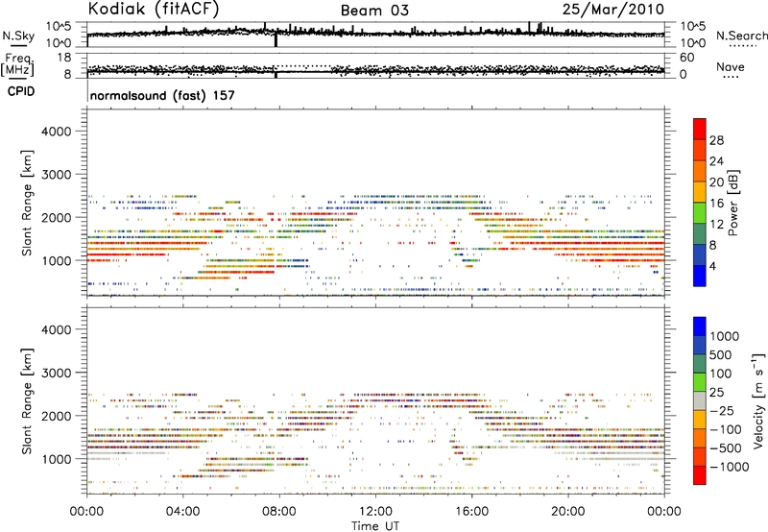Click the black data gap bar in the noise panel
The width and height of the screenshot is (768, 532).
tap(276, 39)
